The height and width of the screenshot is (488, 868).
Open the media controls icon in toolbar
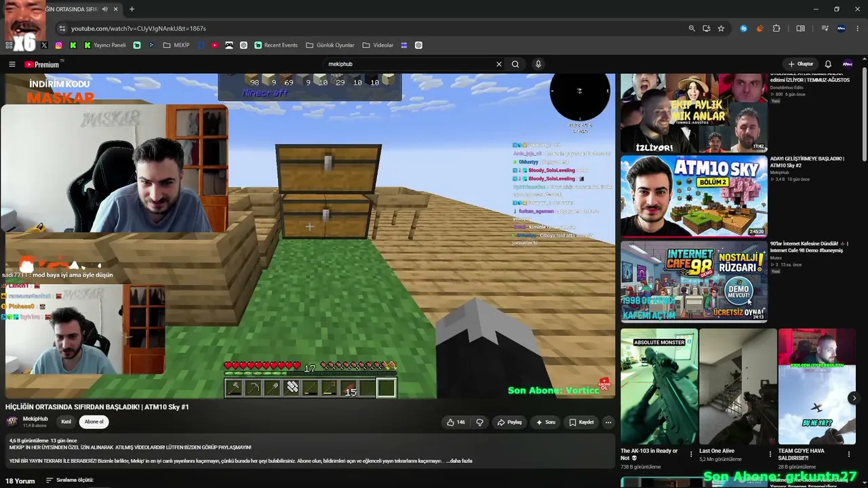825,28
